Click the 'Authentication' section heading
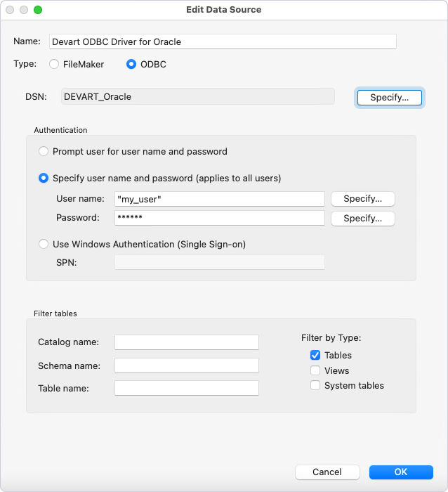The height and width of the screenshot is (492, 448). pos(60,130)
